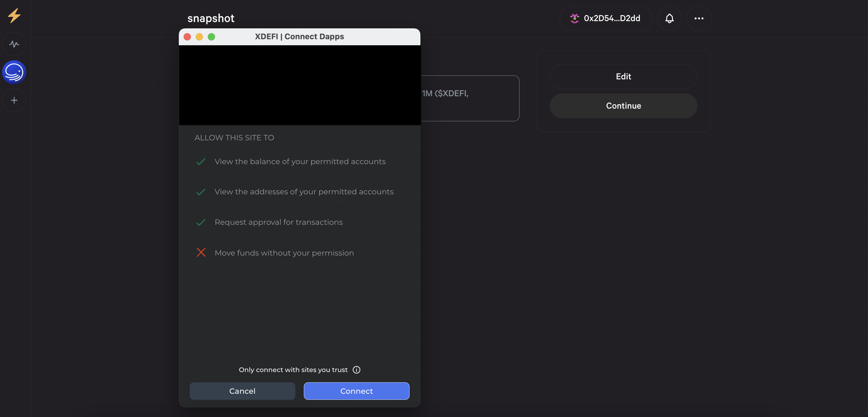This screenshot has height=417, width=868.
Task: Select the blue XDEFI space icon
Action: click(14, 72)
